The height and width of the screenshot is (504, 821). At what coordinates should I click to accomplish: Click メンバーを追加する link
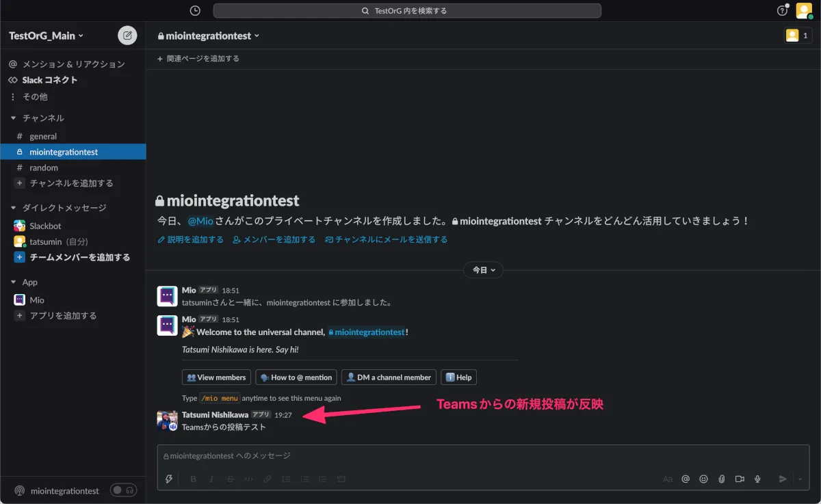point(274,239)
